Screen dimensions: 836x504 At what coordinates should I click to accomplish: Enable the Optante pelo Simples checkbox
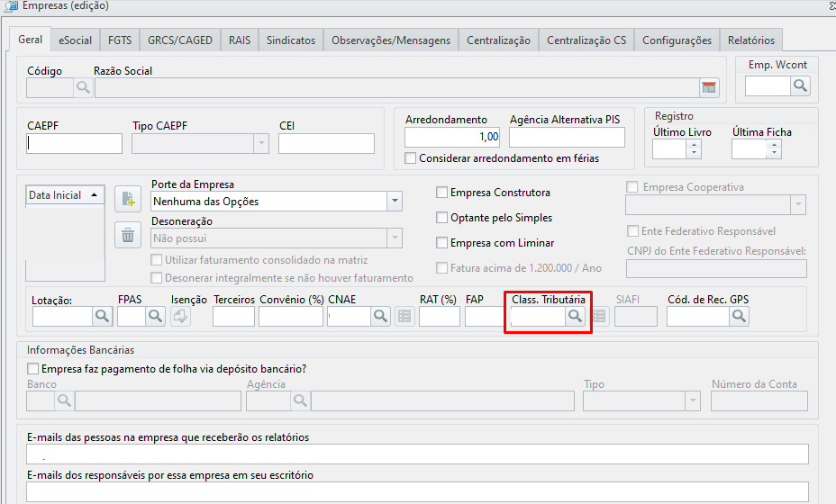(x=441, y=218)
